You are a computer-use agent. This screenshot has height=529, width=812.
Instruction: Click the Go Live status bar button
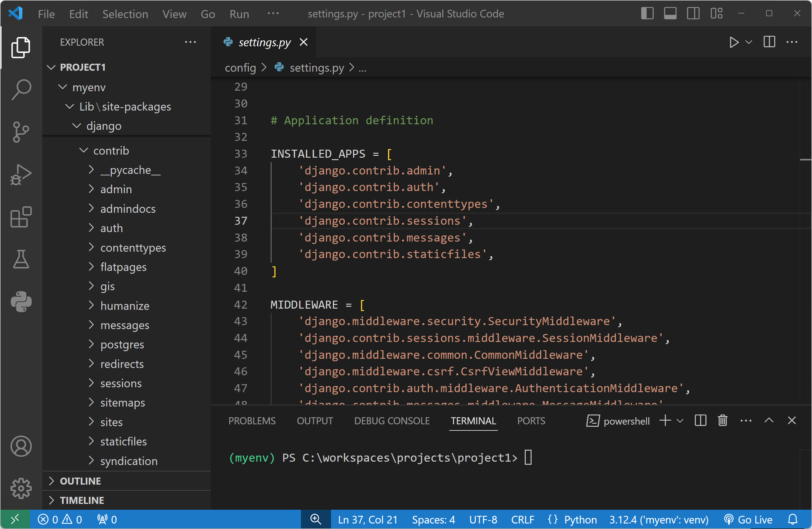pos(748,520)
